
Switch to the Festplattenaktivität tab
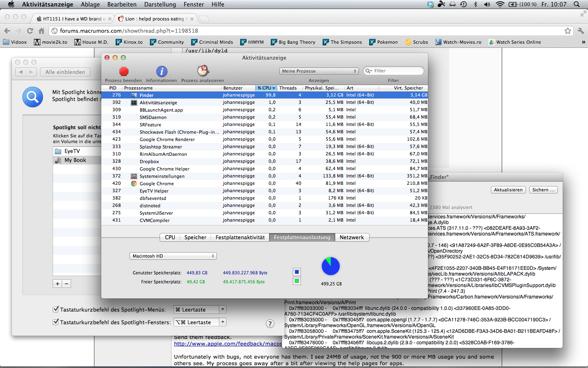point(240,238)
